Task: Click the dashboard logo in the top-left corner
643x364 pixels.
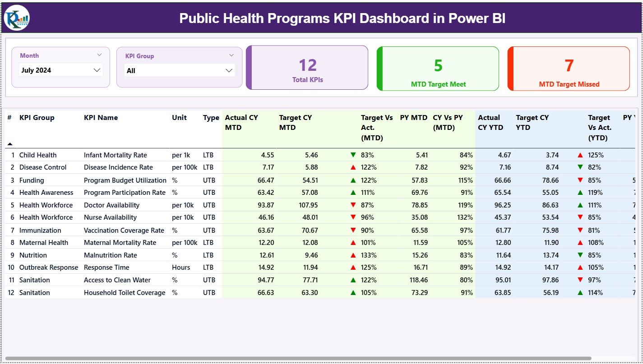Action: tap(17, 18)
